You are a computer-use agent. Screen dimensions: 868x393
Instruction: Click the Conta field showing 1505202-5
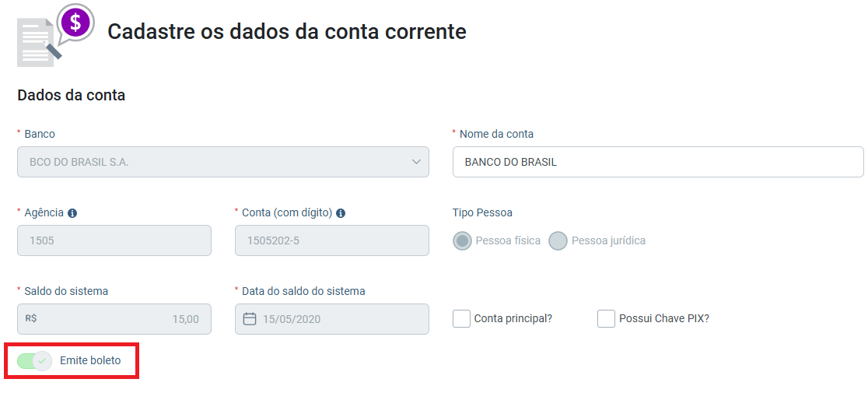(x=331, y=240)
